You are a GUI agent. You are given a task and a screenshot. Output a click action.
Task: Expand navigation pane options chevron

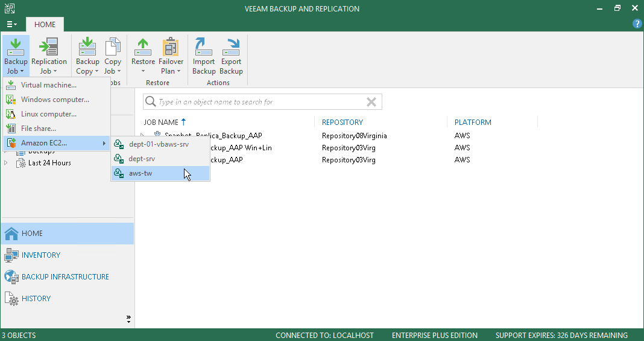pyautogui.click(x=128, y=319)
